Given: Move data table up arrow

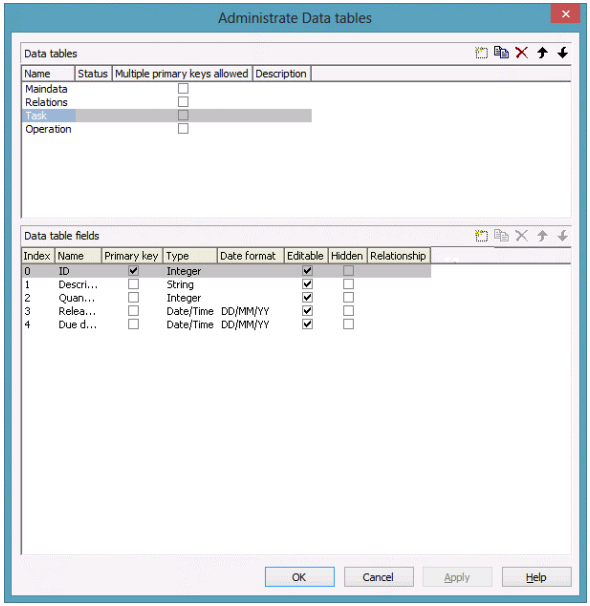Looking at the screenshot, I should coord(542,53).
